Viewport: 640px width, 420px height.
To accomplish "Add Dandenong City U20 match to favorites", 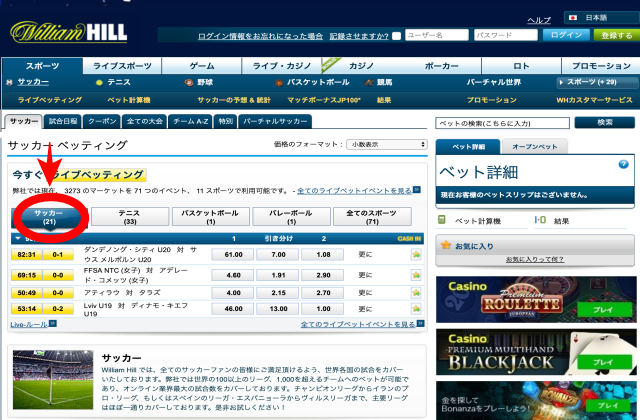I will click(x=416, y=255).
